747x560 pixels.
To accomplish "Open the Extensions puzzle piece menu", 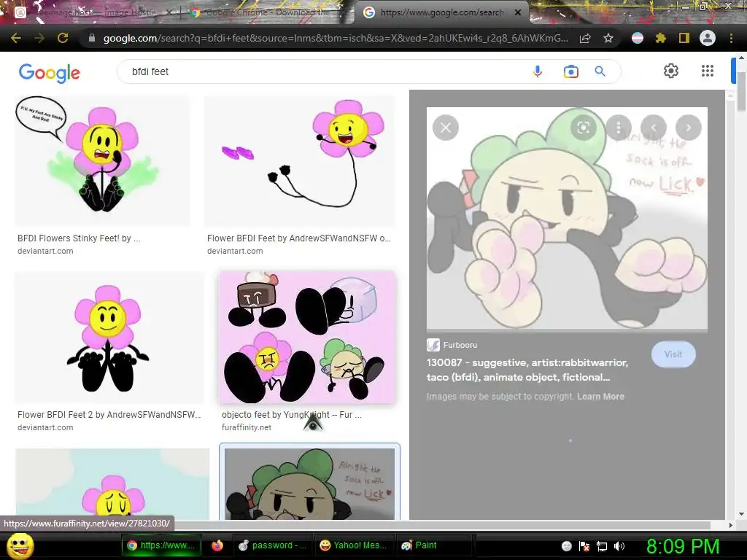I will [660, 38].
